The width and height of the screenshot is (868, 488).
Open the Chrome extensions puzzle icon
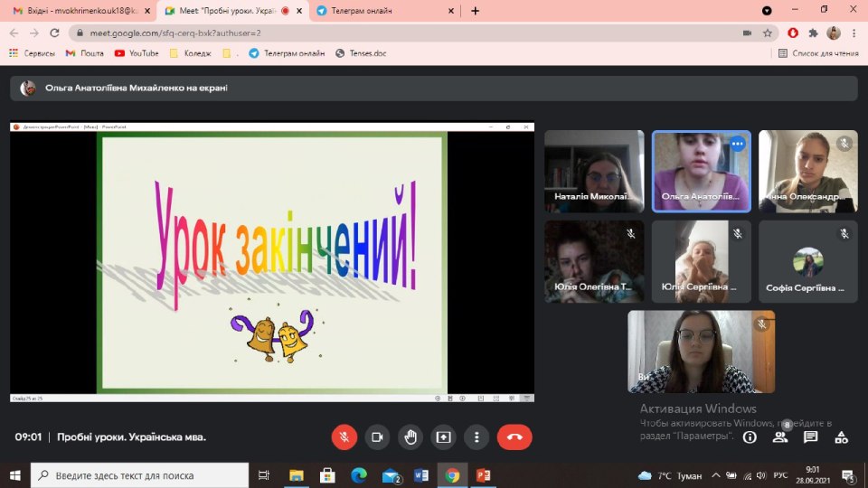click(813, 33)
